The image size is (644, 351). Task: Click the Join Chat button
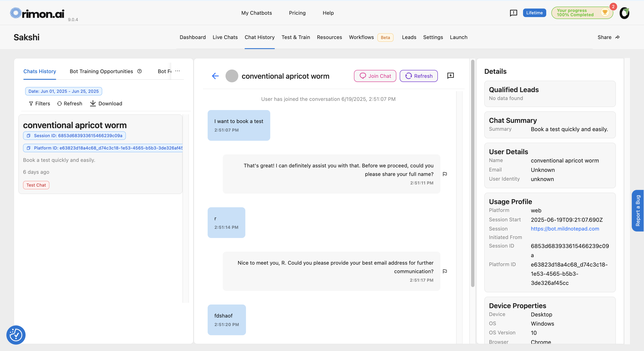click(x=375, y=76)
